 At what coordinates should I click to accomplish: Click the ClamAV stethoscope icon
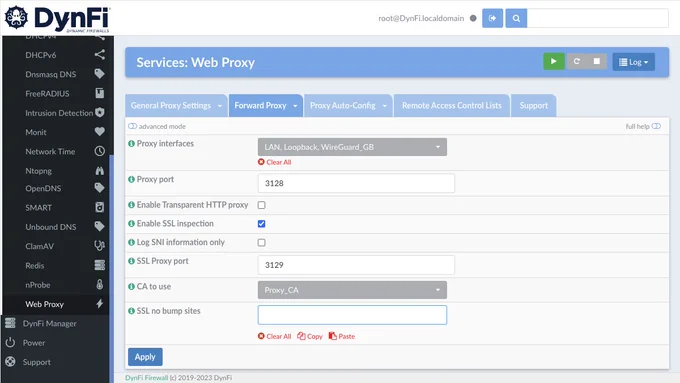point(99,246)
